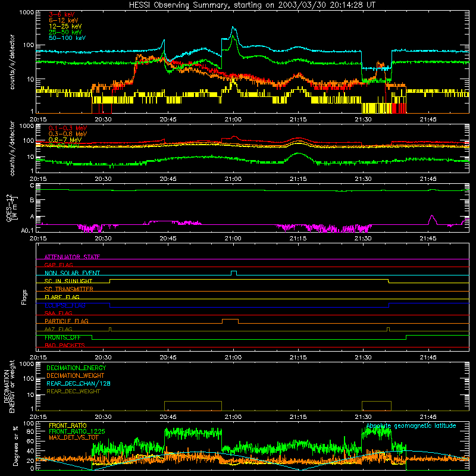The height and width of the screenshot is (476, 476).
Task: Click 'counts/s/detector' axis title of MeV panel
Action: pos(12,149)
